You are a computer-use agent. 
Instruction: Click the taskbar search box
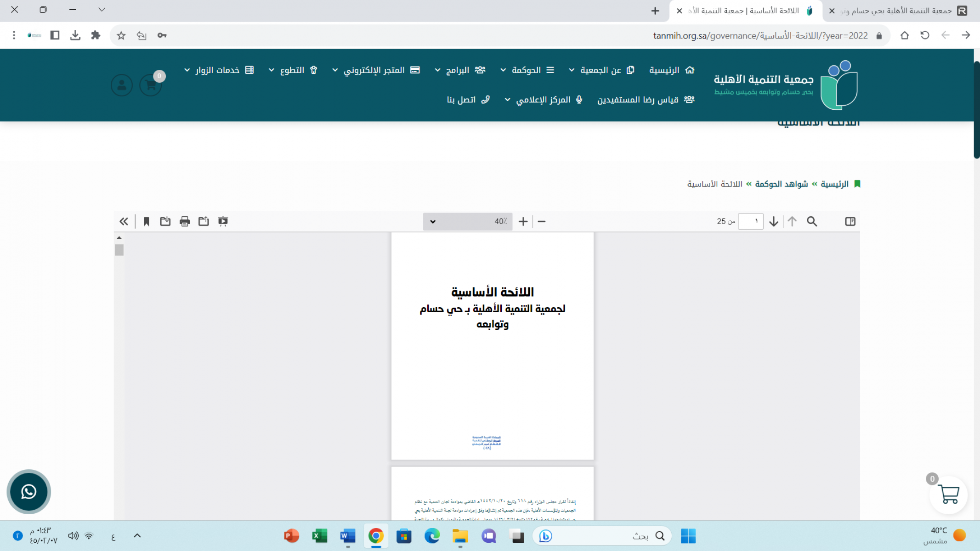click(x=602, y=536)
